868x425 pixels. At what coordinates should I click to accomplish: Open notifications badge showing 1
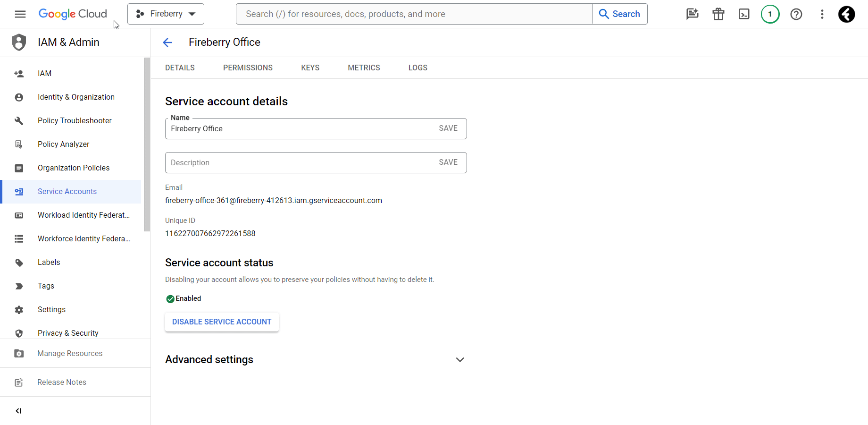pyautogui.click(x=770, y=14)
